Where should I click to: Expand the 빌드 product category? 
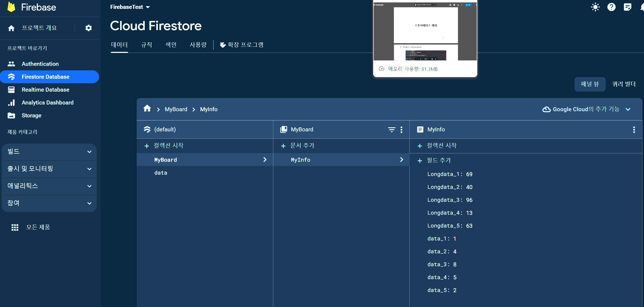49,152
